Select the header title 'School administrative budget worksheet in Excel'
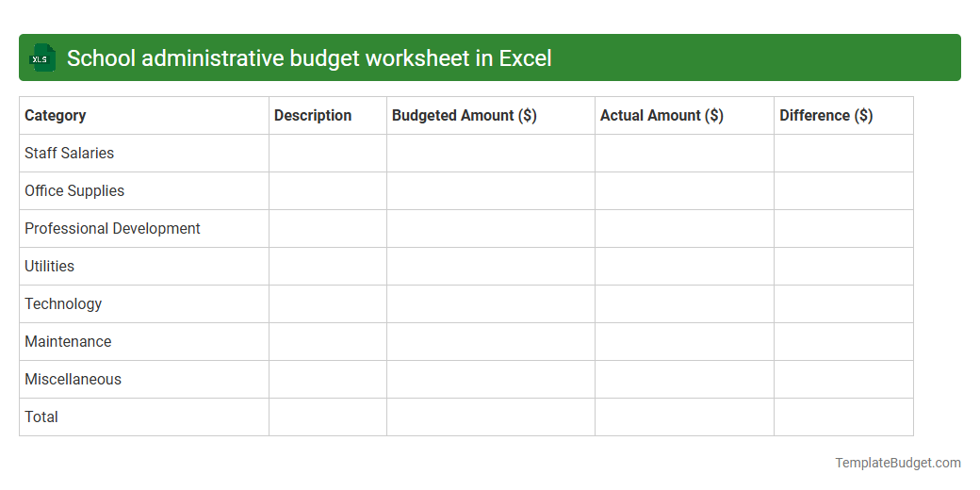The height and width of the screenshot is (490, 980). pyautogui.click(x=309, y=58)
